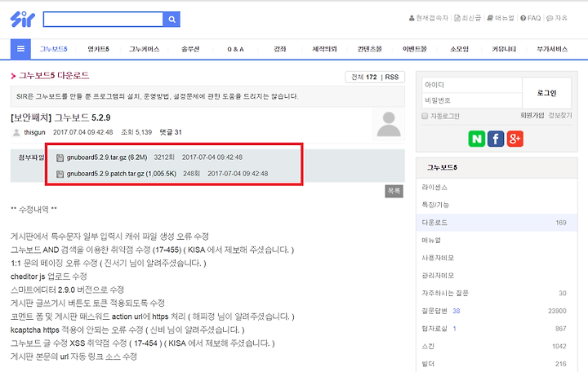Click file icon beside gnuboard5.2.9.tar.gz
Screen dimensions: 588x372
point(60,157)
